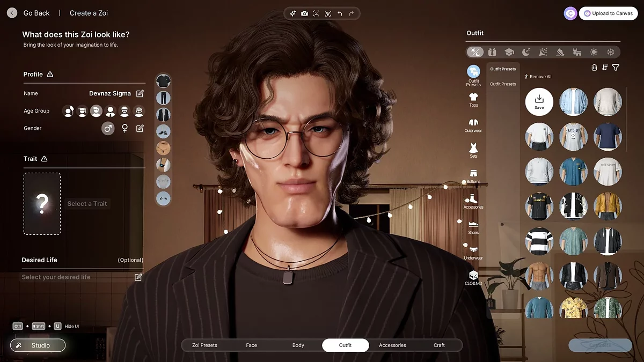
Task: Edit the Zoi name Devnaz Sigma
Action: click(x=140, y=93)
